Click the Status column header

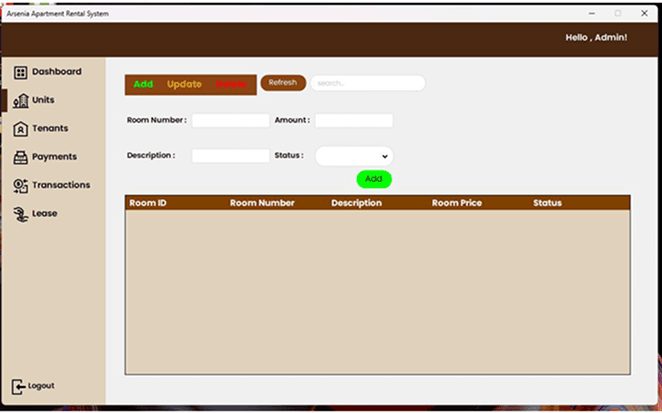tap(547, 203)
